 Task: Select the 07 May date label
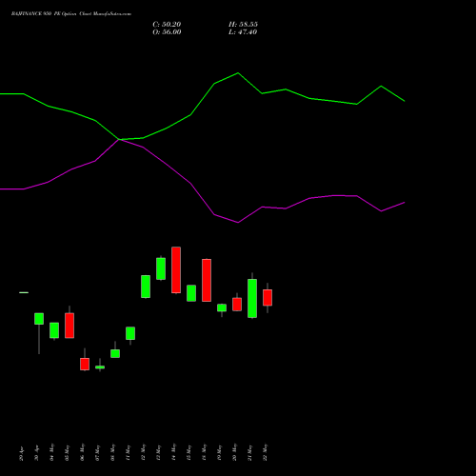coord(97,452)
